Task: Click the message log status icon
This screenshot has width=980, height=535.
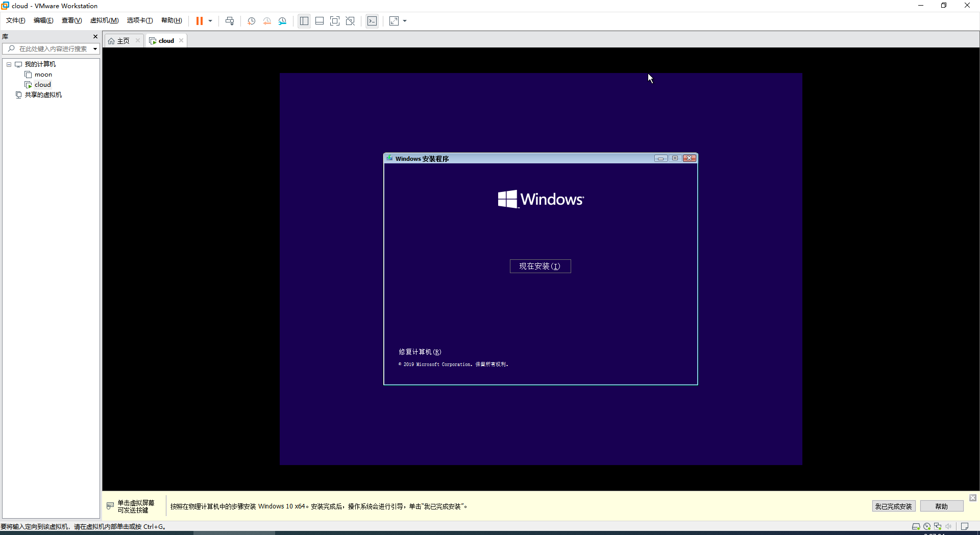Action: click(965, 526)
